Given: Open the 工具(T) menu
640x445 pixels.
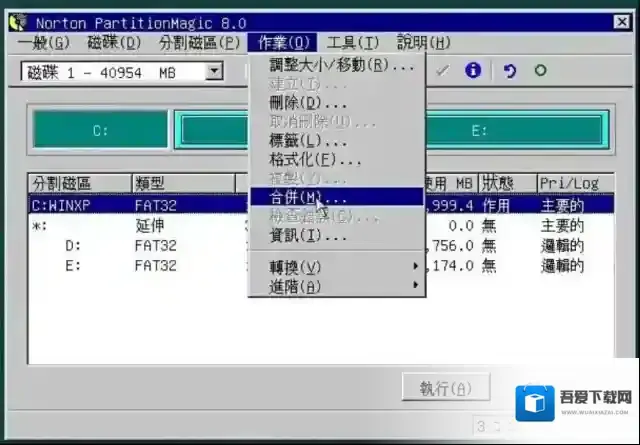Looking at the screenshot, I should 352,42.
